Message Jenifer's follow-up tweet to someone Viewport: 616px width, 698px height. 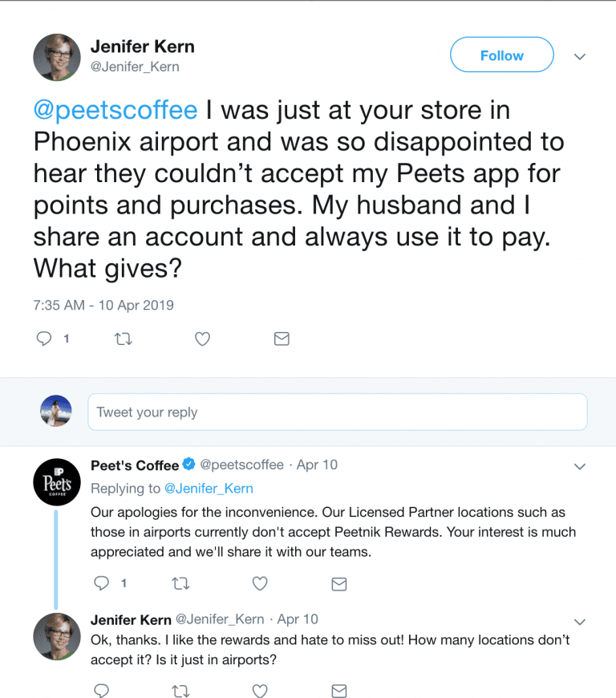pos(339,690)
